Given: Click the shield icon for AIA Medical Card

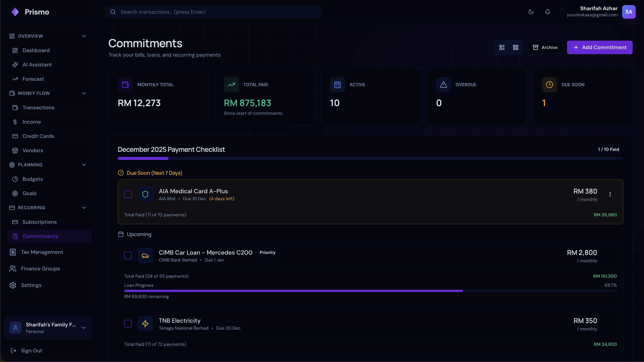Looking at the screenshot, I should coord(145,194).
